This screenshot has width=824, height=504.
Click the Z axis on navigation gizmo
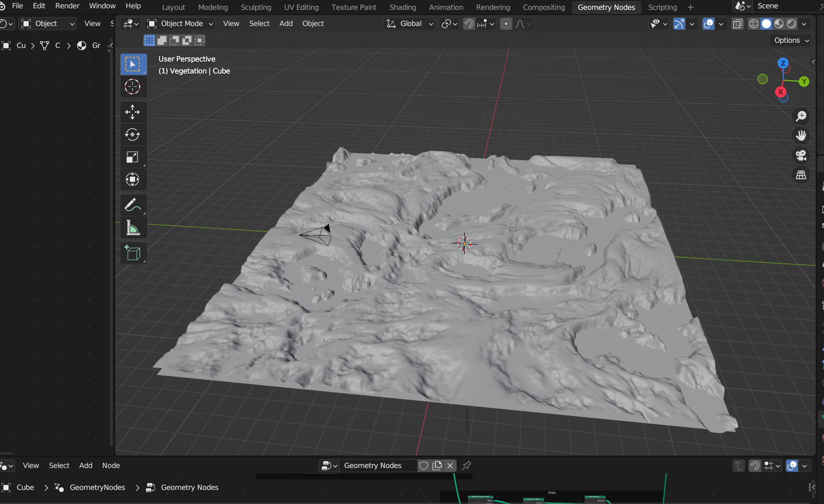(x=783, y=63)
